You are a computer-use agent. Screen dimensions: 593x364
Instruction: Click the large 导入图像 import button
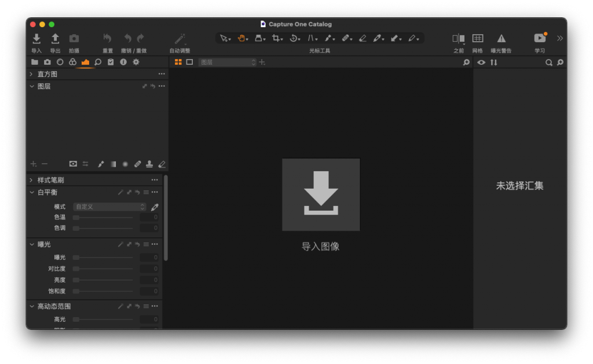(x=321, y=194)
